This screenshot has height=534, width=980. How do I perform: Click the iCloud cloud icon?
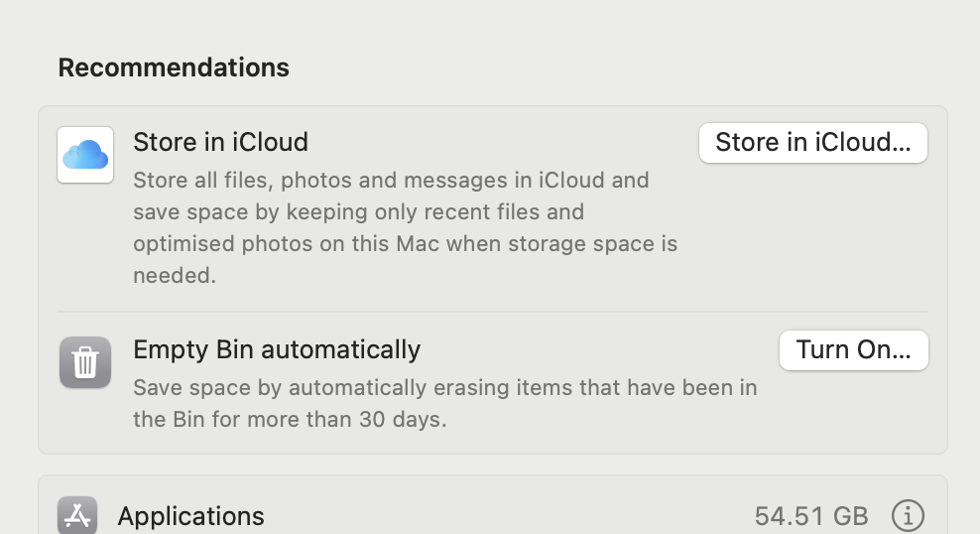click(x=85, y=155)
